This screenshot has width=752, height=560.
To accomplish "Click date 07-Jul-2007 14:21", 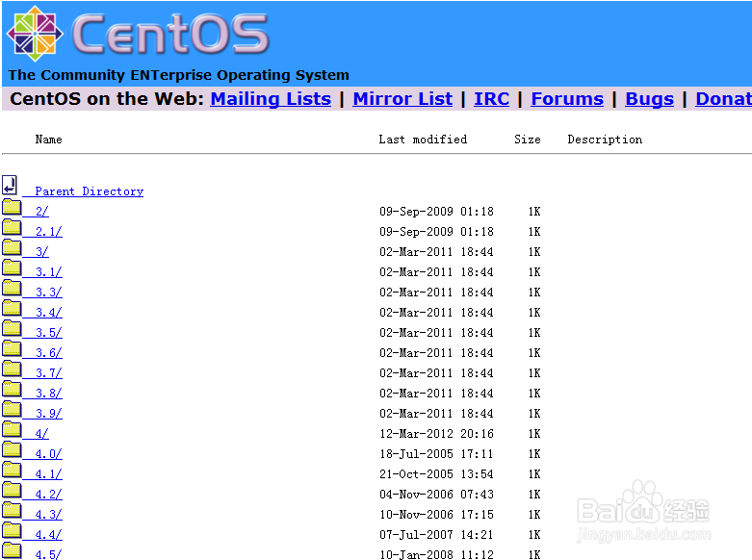I will coord(436,534).
